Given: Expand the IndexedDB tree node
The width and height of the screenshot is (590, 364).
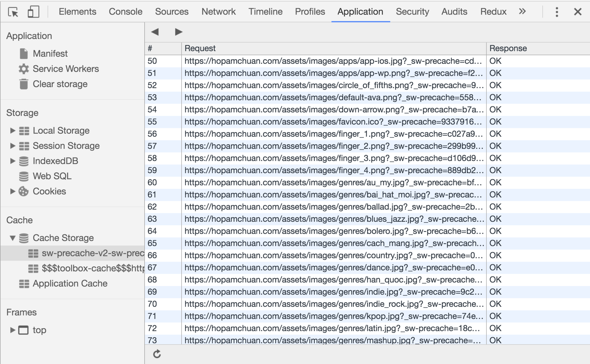Looking at the screenshot, I should (12, 161).
